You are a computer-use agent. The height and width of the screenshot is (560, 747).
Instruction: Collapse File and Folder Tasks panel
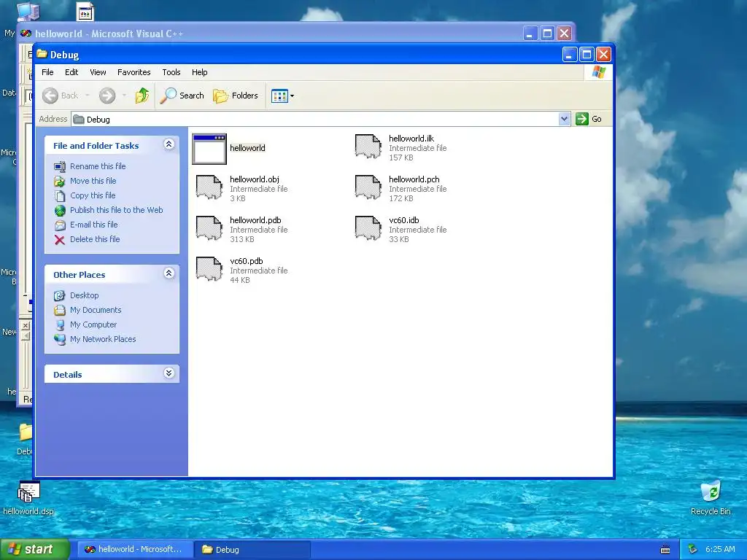click(x=169, y=144)
